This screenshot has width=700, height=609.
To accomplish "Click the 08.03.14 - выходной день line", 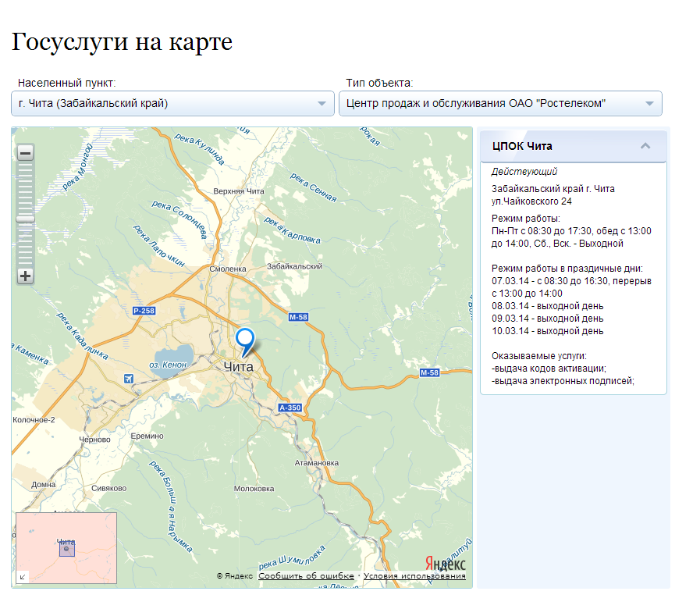I will (547, 306).
